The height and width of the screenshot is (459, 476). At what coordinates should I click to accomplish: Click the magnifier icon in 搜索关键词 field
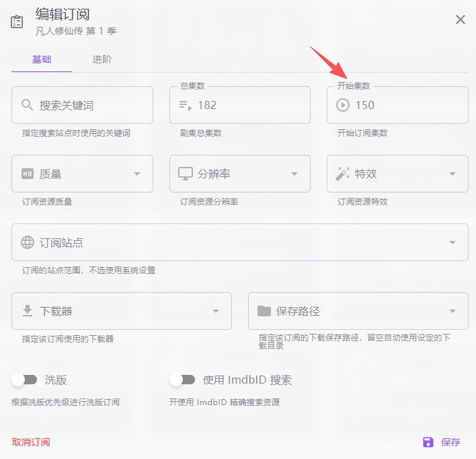(x=28, y=105)
